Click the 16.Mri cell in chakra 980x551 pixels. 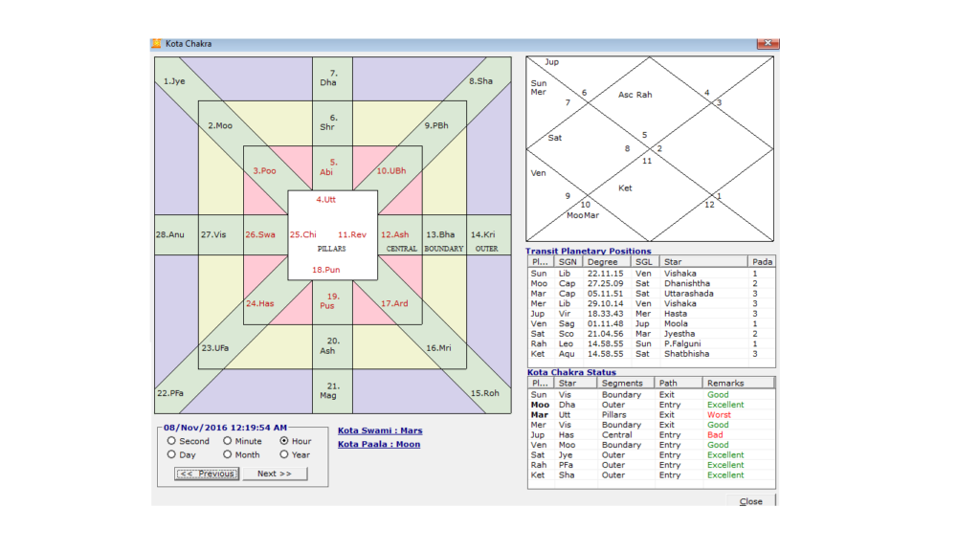click(x=438, y=348)
